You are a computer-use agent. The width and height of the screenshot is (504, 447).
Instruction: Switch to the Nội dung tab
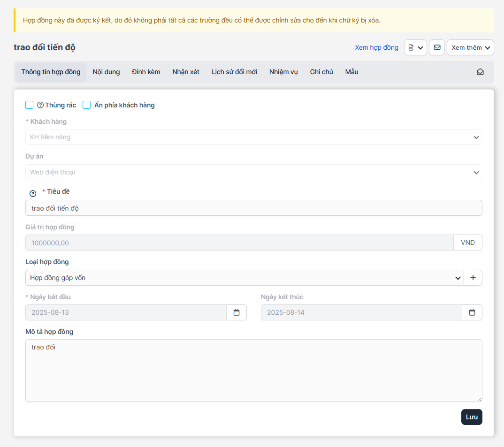(x=106, y=72)
